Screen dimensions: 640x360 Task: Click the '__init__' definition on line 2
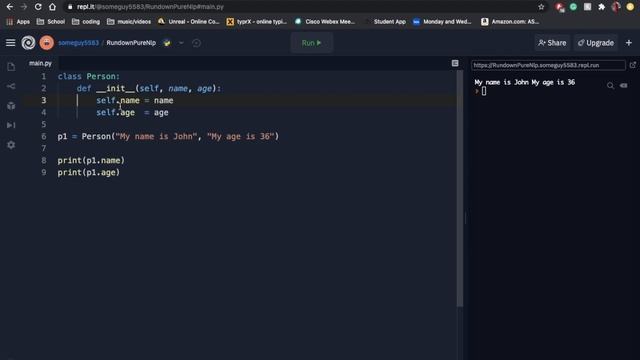tap(116, 88)
